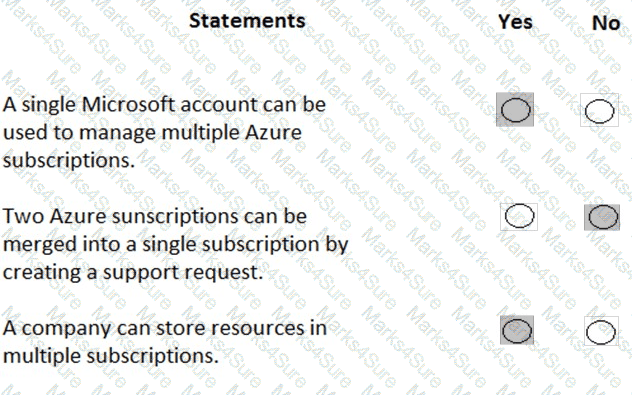The image size is (632, 395).
Task: Click the word 'Microsoft' in first statement
Action: (x=128, y=104)
